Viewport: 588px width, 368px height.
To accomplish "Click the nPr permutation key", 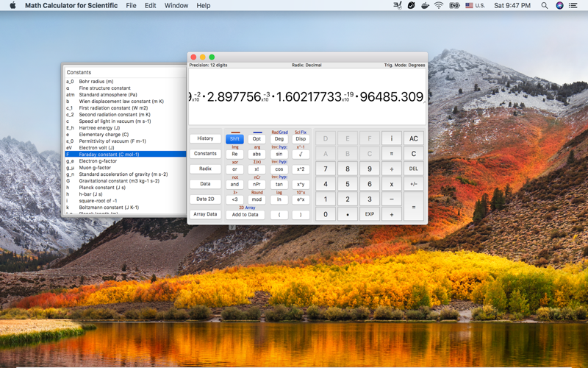I will 257,185.
